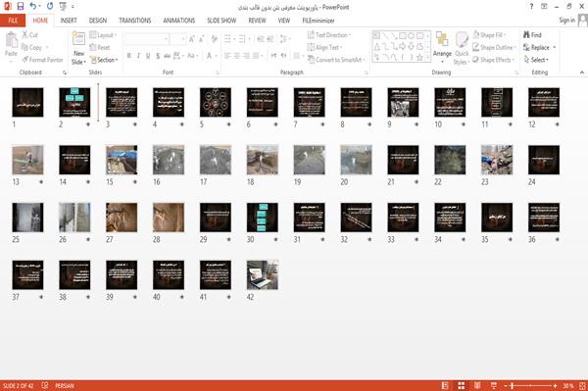Open the FILE menu tab
Image resolution: width=588 pixels, height=391 pixels.
pyautogui.click(x=13, y=21)
